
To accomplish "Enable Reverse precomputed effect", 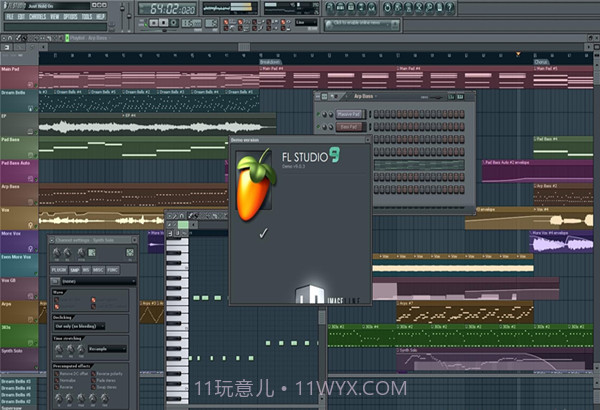I will (57, 387).
